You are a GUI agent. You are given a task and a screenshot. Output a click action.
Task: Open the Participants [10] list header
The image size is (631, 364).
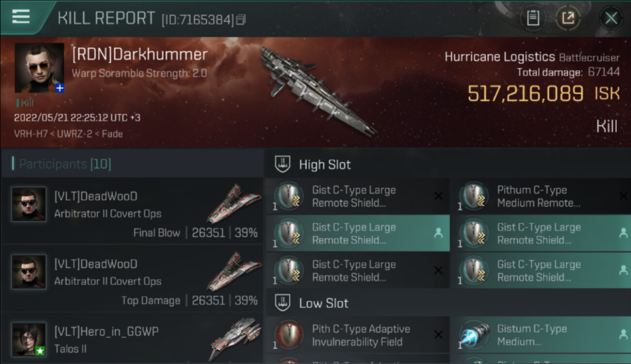[61, 164]
